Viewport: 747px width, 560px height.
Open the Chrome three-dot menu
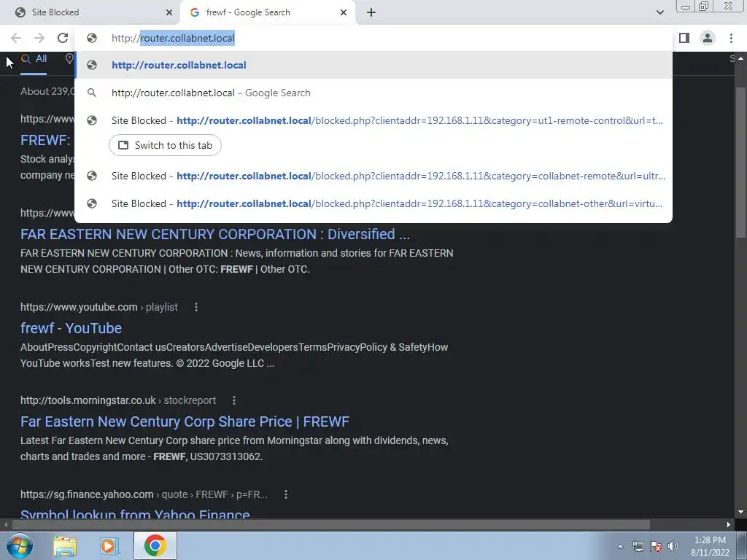[x=731, y=38]
